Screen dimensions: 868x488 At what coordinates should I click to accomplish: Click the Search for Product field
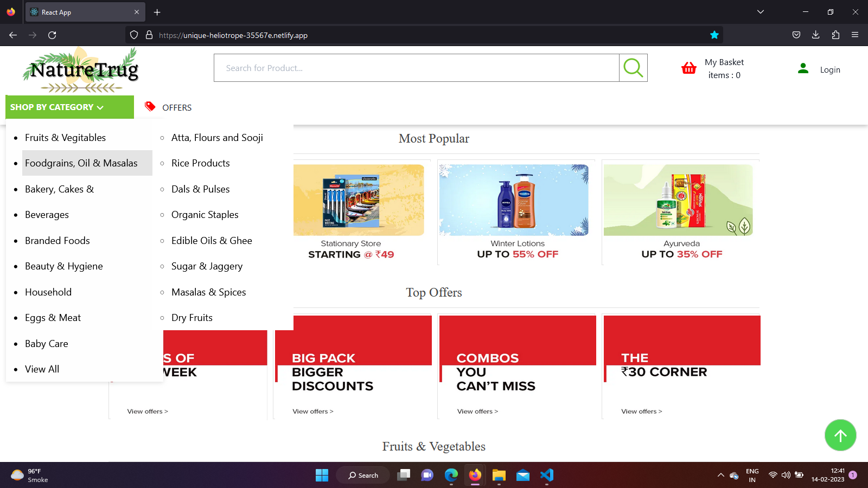417,68
